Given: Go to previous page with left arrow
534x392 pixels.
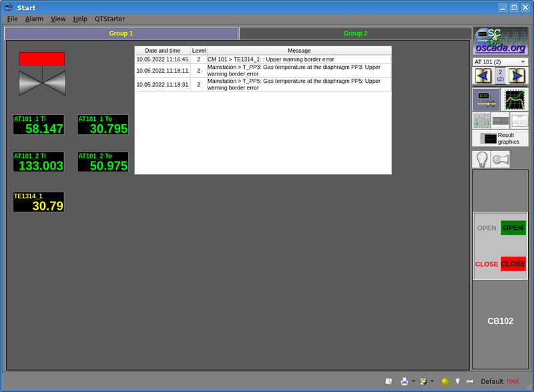Looking at the screenshot, I should coord(483,75).
